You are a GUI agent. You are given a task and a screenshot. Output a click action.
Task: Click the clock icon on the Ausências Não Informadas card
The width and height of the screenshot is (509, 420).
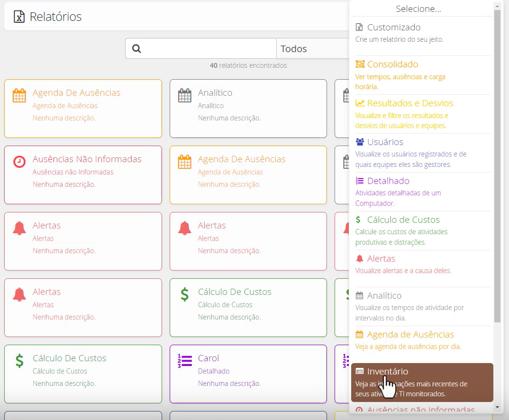(19, 162)
